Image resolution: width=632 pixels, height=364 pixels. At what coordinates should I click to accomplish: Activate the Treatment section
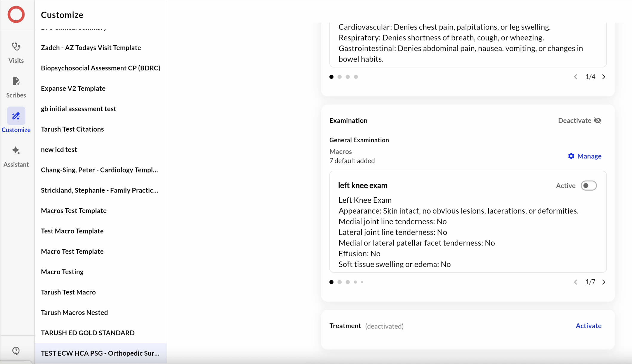tap(588, 326)
